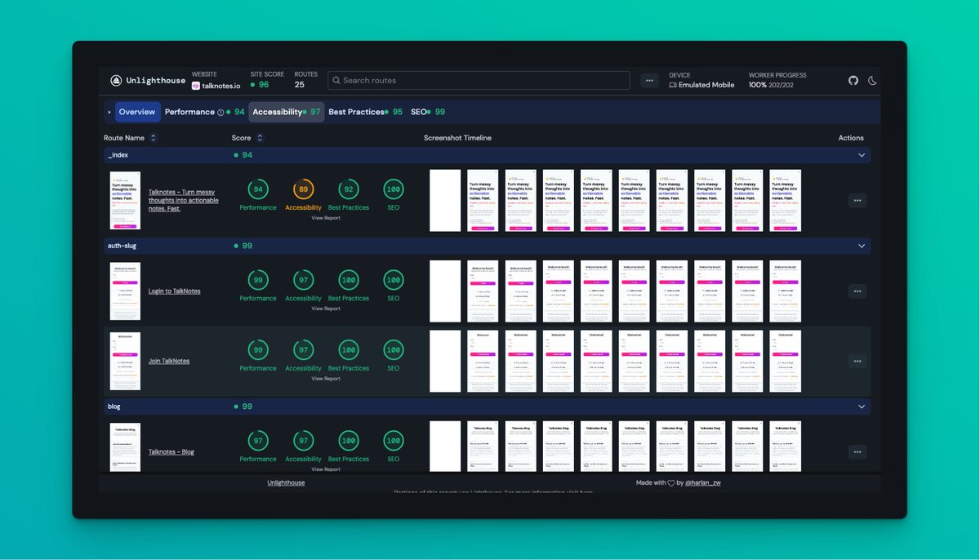980x560 pixels.
Task: Click View Report for Join TalkNotes
Action: click(326, 379)
